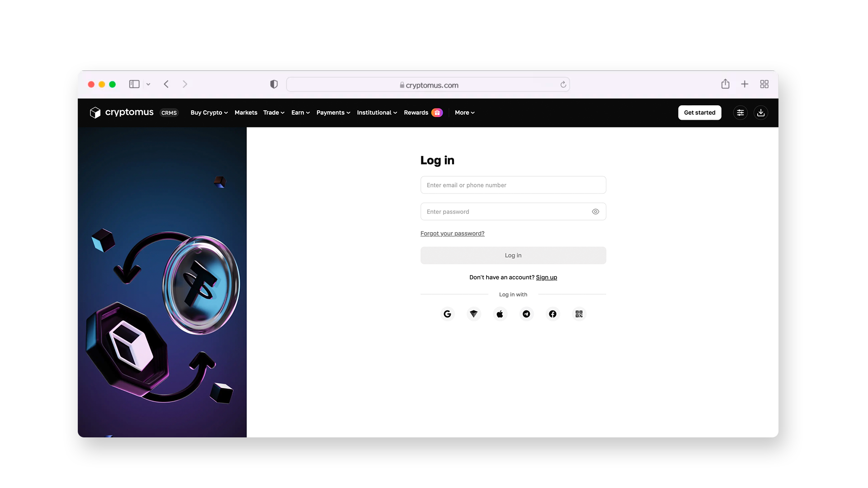Log in with Facebook icon

point(552,314)
